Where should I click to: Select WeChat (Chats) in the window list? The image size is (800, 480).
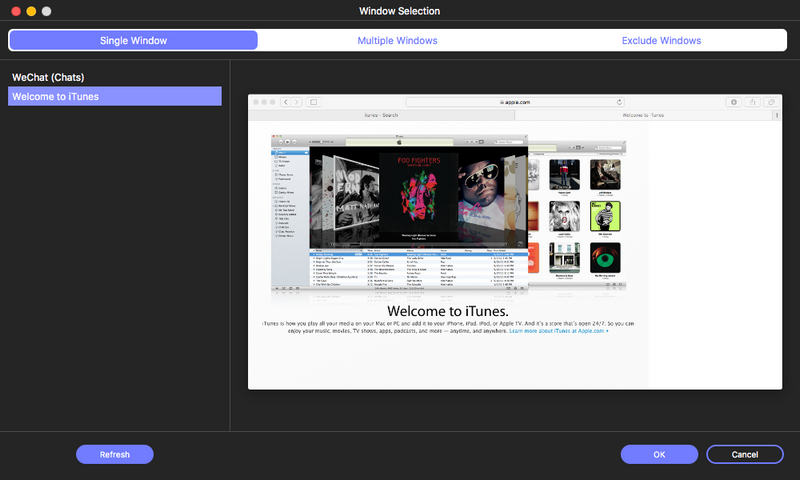pos(115,78)
